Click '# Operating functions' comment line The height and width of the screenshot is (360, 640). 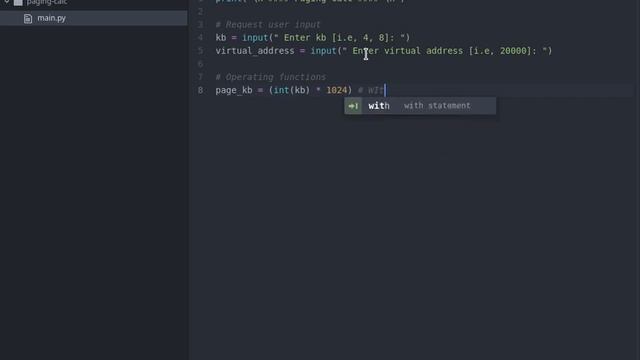tap(271, 77)
